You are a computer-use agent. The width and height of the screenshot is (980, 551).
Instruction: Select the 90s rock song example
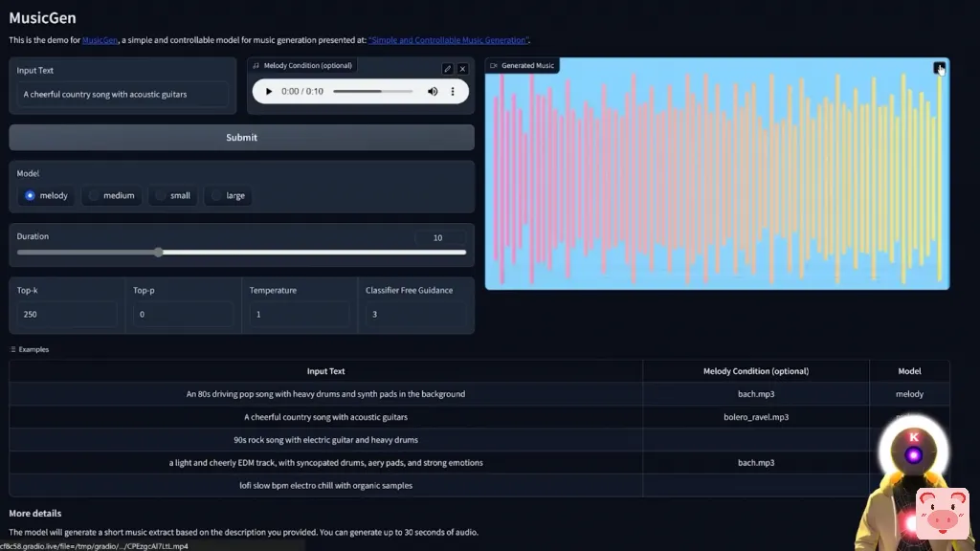click(x=325, y=440)
